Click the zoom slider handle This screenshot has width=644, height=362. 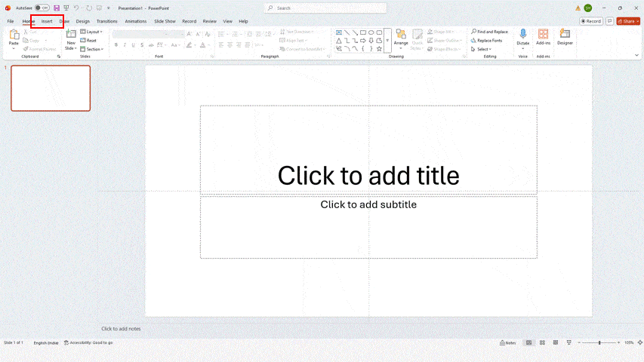pos(599,342)
